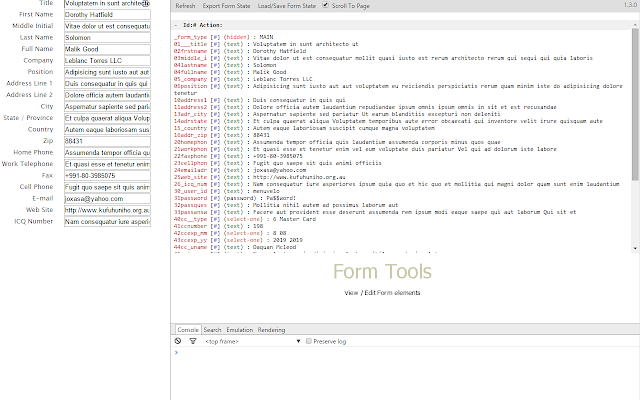Click the form list scrollbar thumb
This screenshot has width=640, height=400.
[635, 104]
